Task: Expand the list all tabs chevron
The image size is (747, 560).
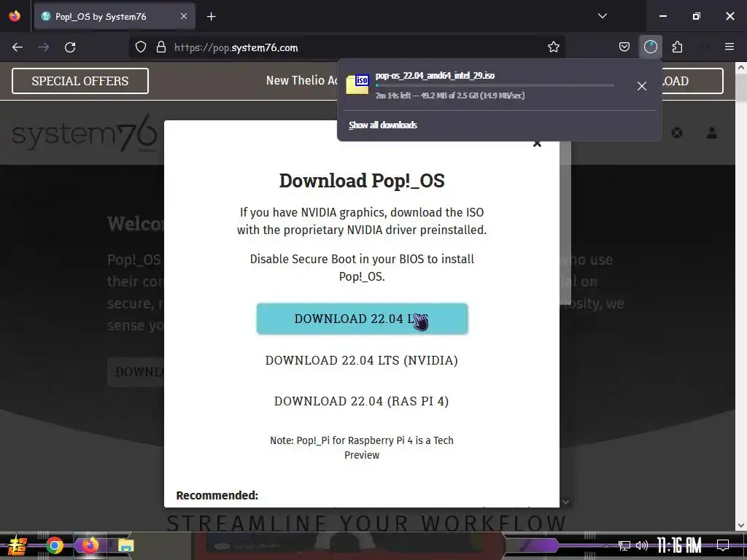Action: click(x=602, y=16)
